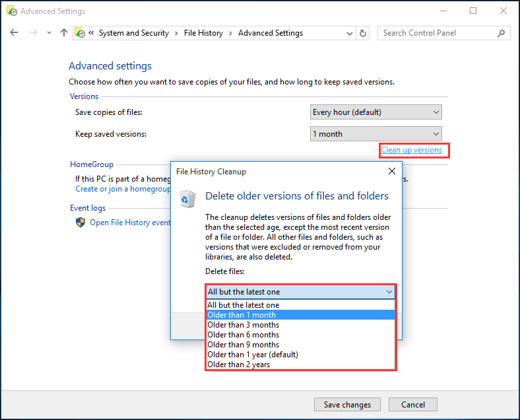Click the Advanced settings heading

[110, 66]
